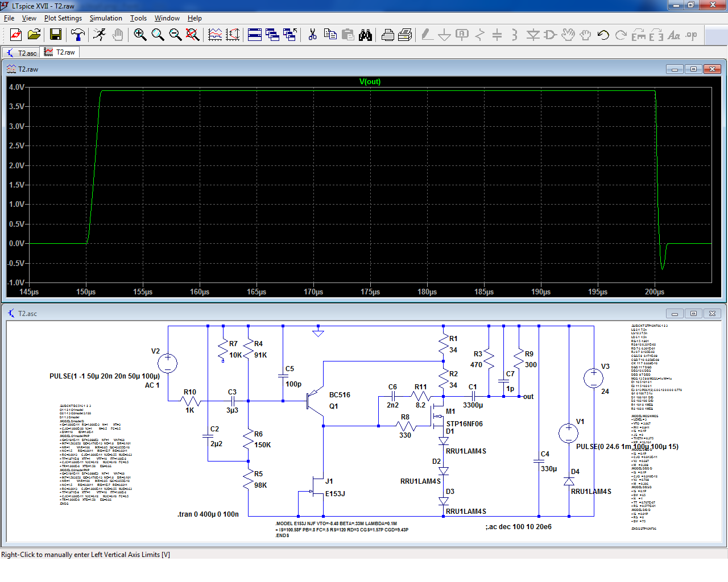Image resolution: width=728 pixels, height=582 pixels.
Task: Click the Copy icon in the toolbar
Action: point(330,35)
